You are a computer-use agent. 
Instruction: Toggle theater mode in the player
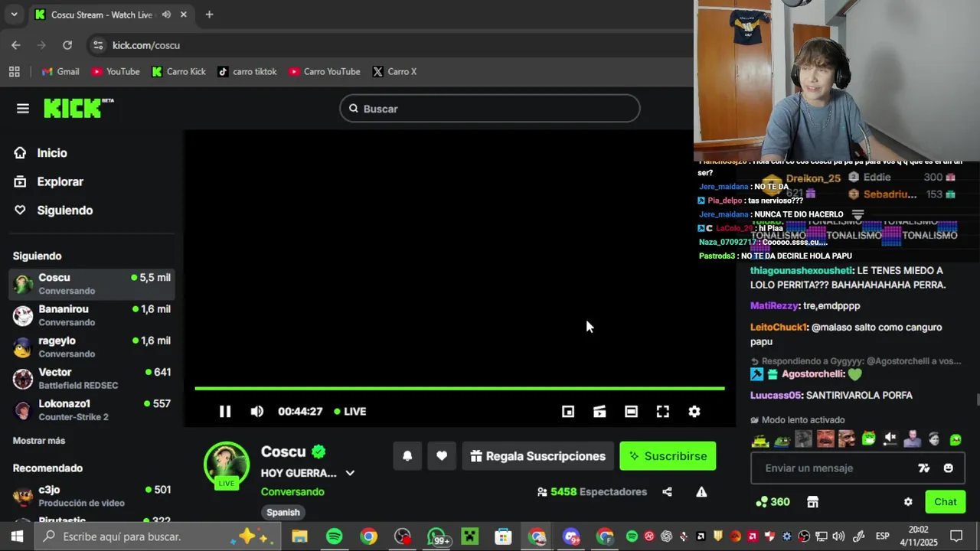[631, 412]
